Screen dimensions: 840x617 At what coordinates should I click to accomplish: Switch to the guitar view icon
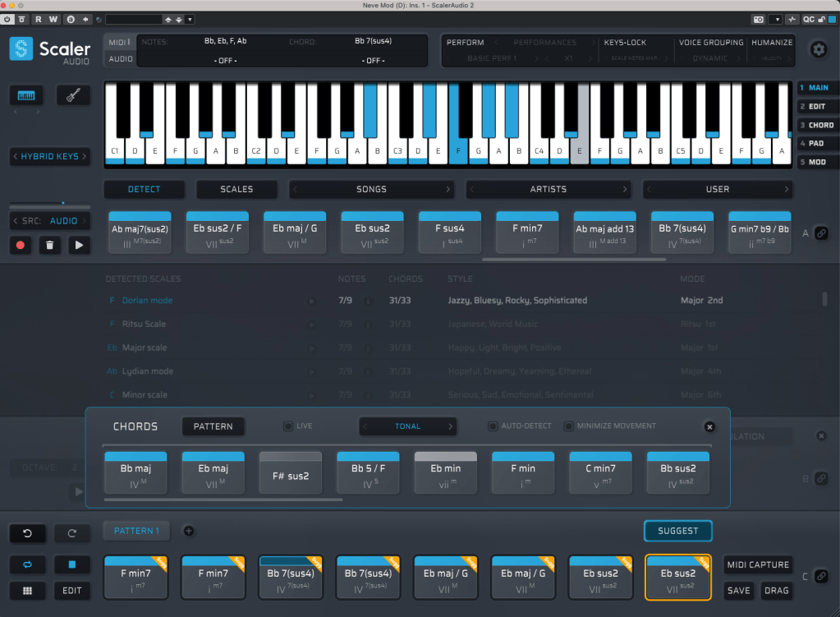(x=73, y=96)
